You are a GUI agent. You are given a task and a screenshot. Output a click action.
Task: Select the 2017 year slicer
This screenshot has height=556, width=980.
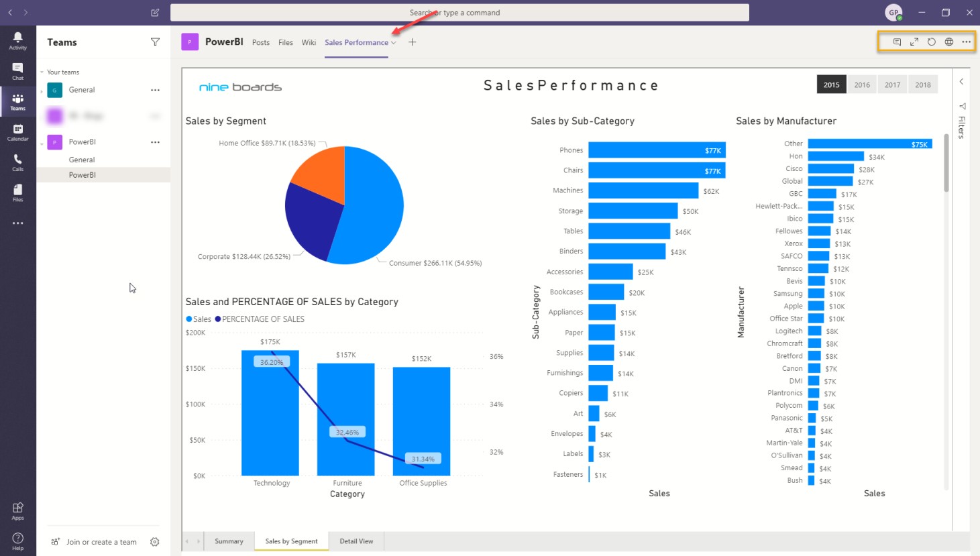[893, 85]
